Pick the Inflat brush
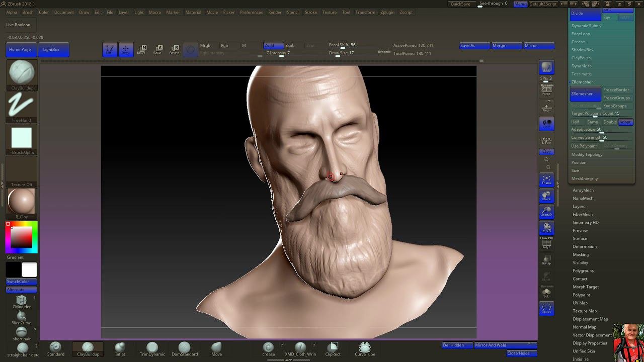The width and height of the screenshot is (644, 362). tap(120, 348)
